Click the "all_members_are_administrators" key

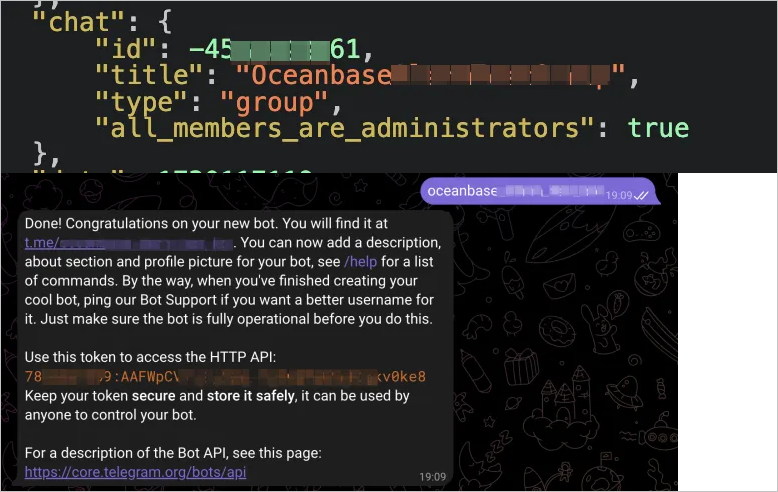click(x=337, y=128)
